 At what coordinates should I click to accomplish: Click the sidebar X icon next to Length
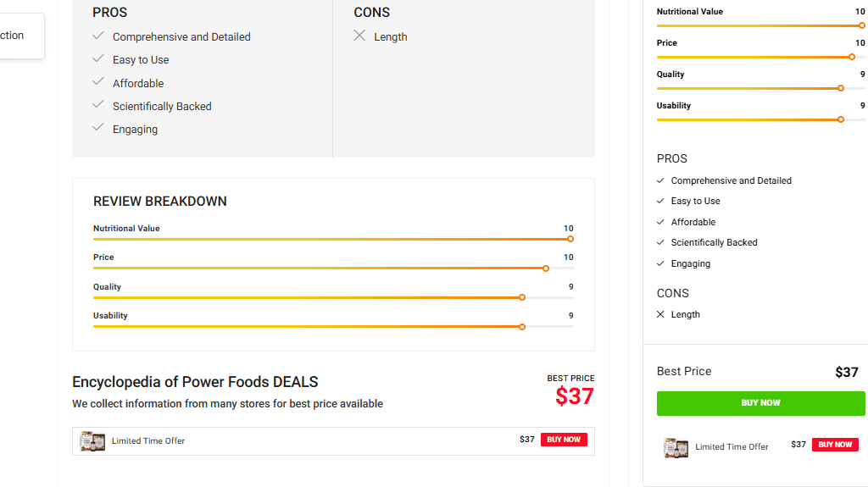point(660,314)
